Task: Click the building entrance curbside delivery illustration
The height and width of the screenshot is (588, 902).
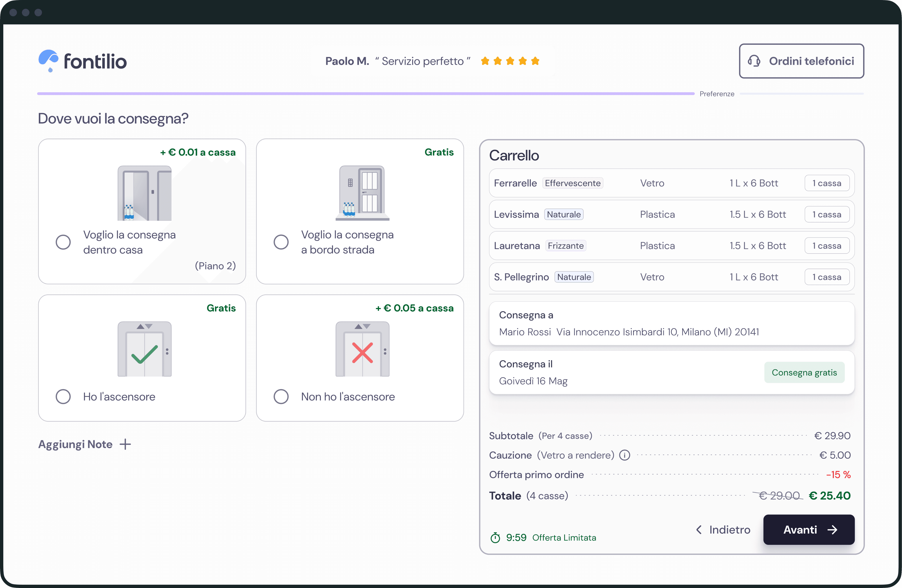Action: (362, 193)
